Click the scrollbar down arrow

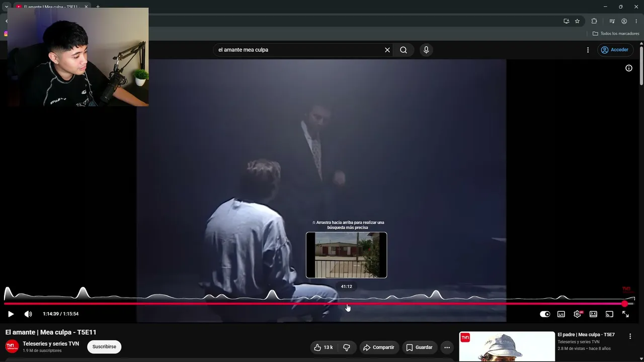641,358
